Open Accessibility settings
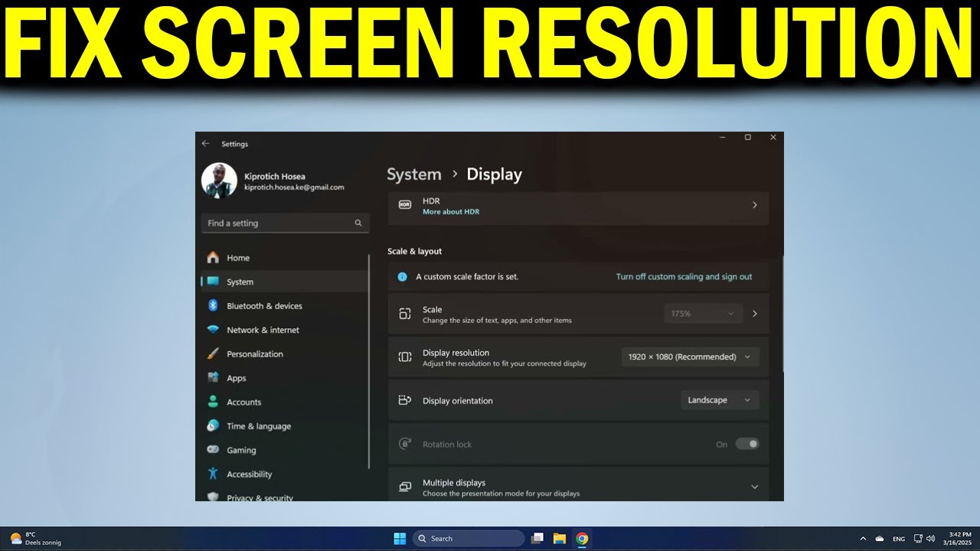Screen dimensions: 980x551 click(284, 474)
